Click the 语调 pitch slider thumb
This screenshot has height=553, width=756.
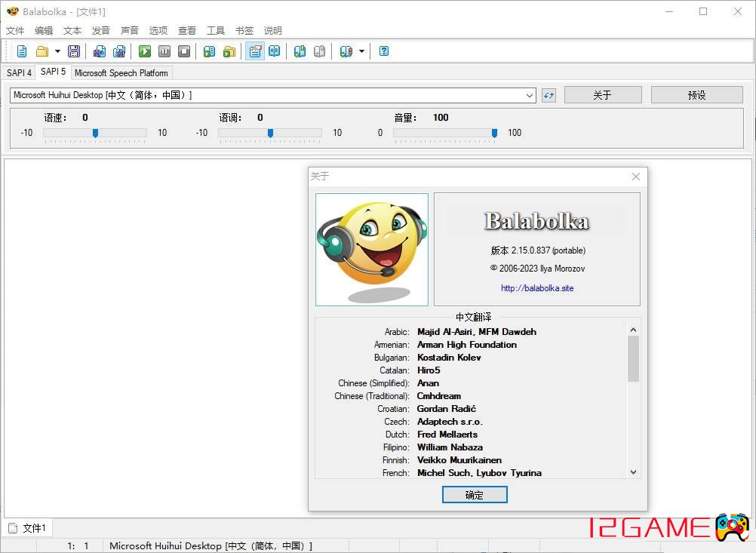pos(270,133)
